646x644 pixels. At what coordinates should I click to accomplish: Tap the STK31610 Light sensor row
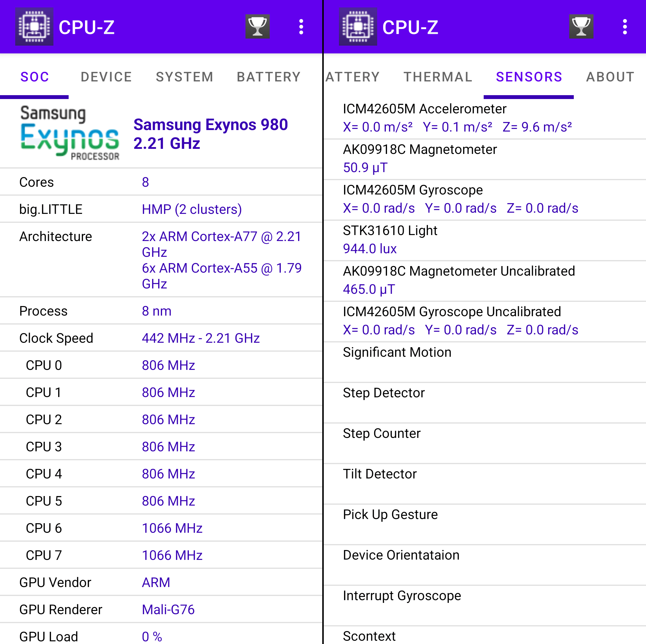point(485,240)
